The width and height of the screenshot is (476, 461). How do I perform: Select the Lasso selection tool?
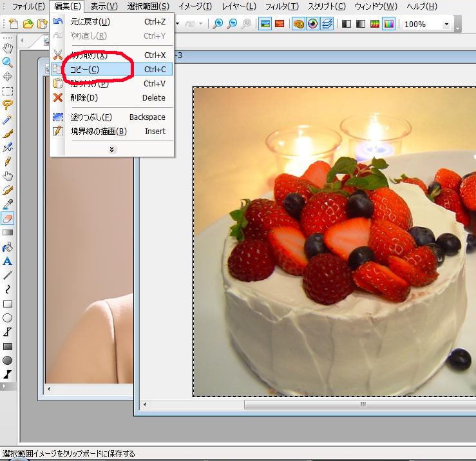tap(8, 105)
